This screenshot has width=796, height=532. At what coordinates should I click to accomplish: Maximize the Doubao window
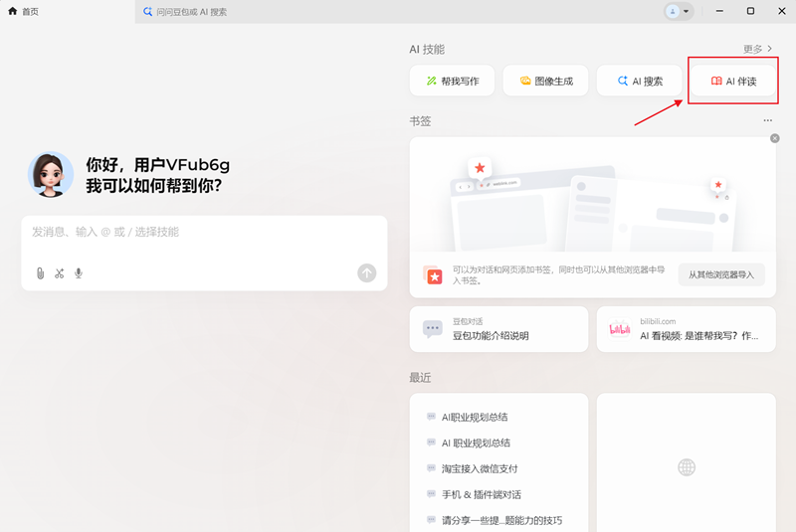[x=750, y=11]
